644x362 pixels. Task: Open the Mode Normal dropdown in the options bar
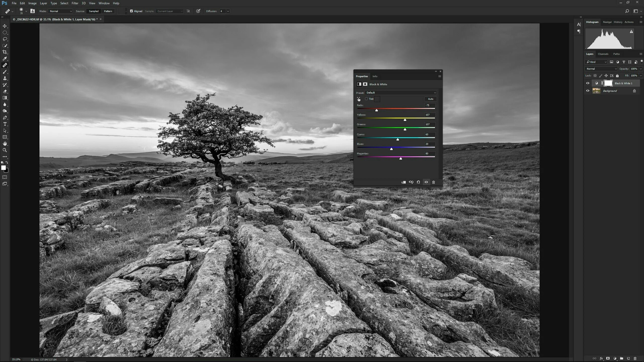click(61, 11)
